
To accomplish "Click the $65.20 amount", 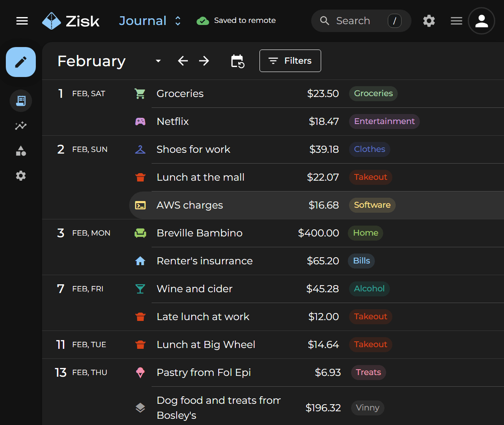I will [x=323, y=261].
